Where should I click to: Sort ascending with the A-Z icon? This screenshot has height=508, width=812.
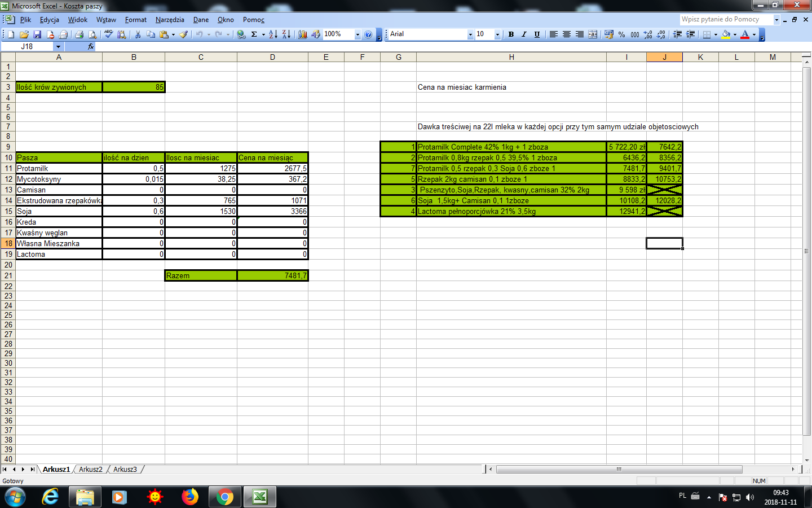click(x=273, y=34)
